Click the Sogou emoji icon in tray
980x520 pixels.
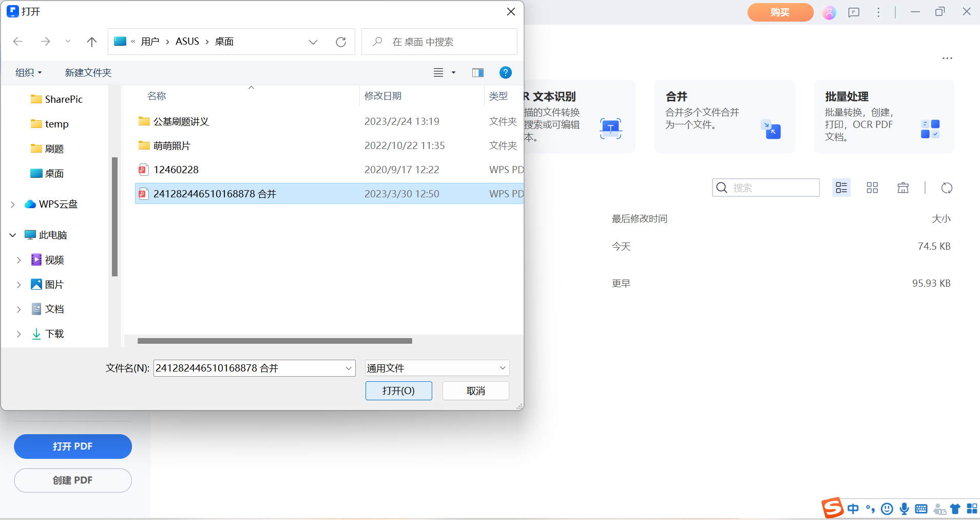coord(887,509)
